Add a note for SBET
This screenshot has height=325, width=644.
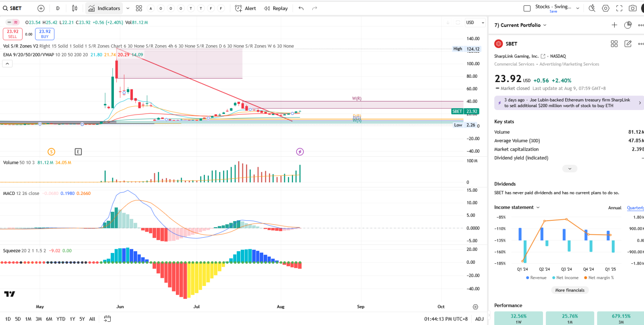pos(628,43)
